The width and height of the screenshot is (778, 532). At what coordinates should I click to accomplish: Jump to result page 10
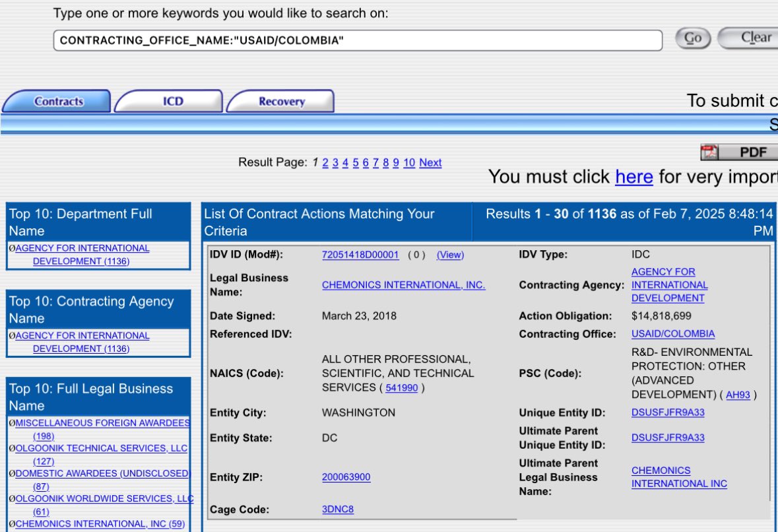pos(409,162)
